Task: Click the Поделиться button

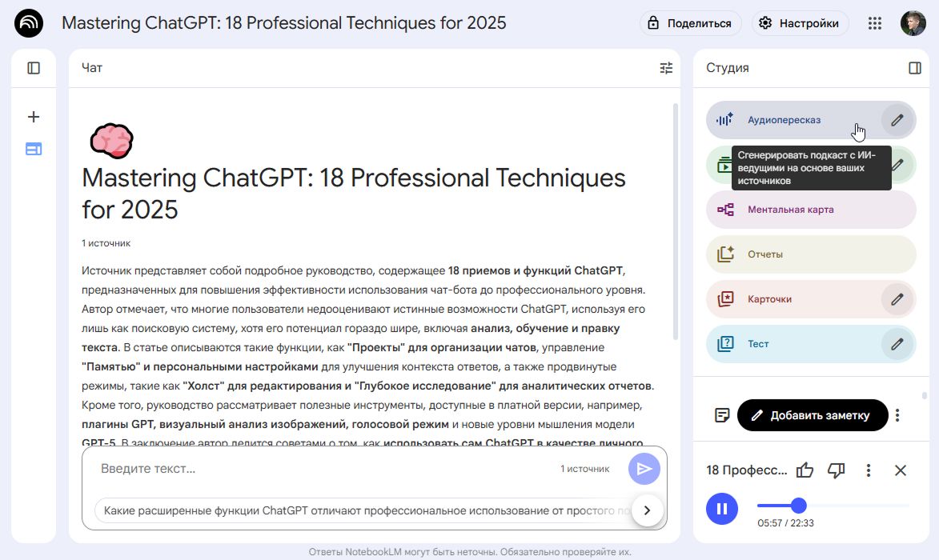Action: point(690,23)
